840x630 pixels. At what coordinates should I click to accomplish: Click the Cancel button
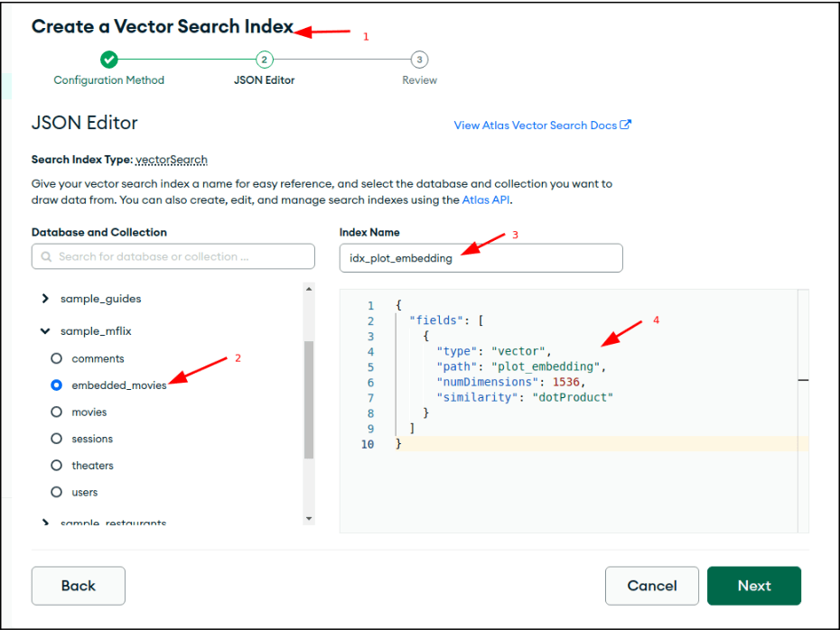point(651,586)
